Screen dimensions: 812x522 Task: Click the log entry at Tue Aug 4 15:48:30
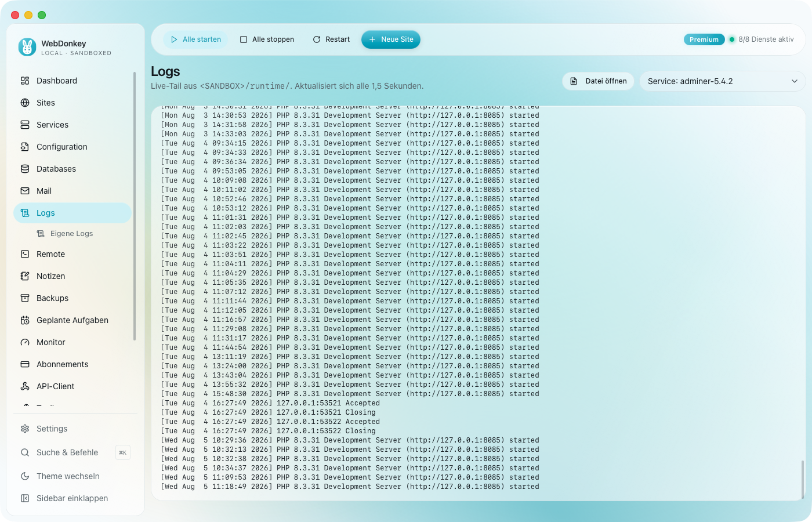click(x=350, y=394)
